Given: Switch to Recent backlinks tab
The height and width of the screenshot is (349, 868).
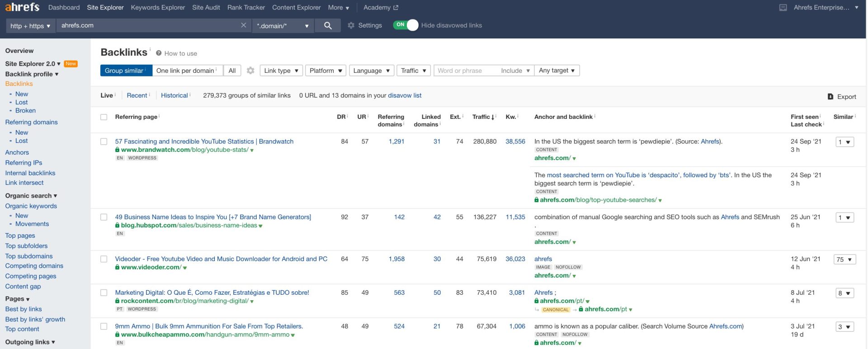Looking at the screenshot, I should (137, 95).
